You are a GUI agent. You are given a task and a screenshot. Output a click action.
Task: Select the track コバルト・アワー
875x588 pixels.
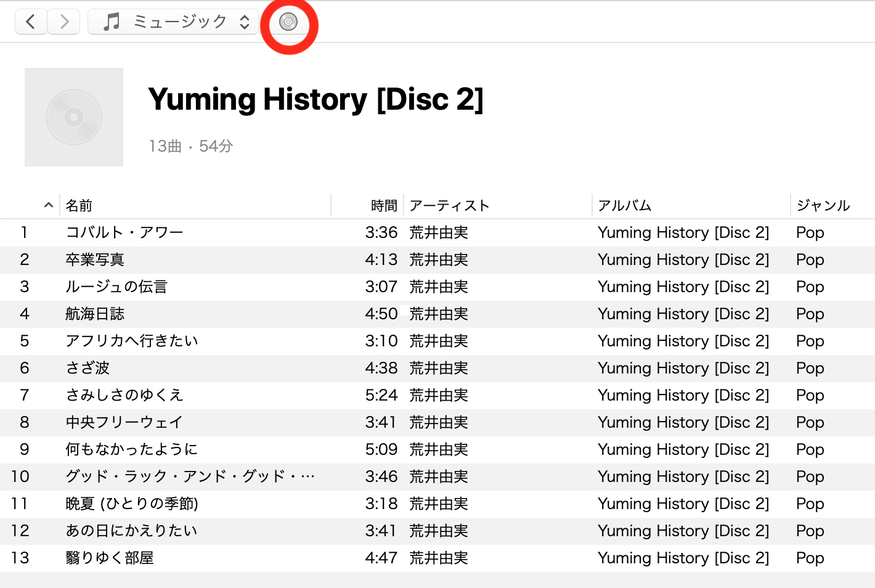[x=124, y=232]
